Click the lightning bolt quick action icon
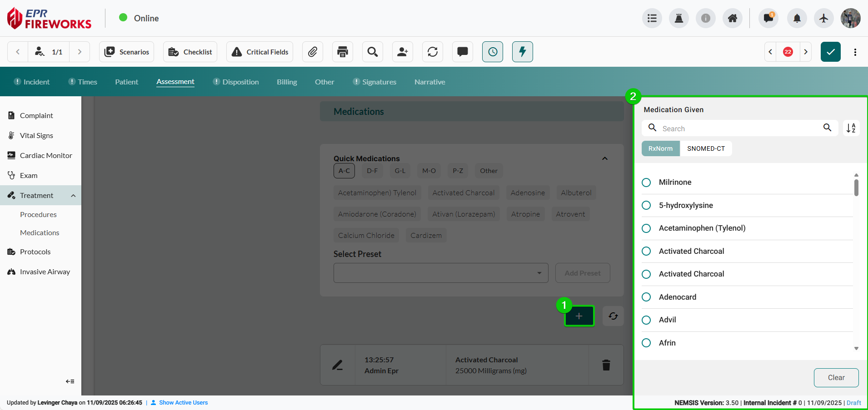The height and width of the screenshot is (410, 868). pos(523,52)
